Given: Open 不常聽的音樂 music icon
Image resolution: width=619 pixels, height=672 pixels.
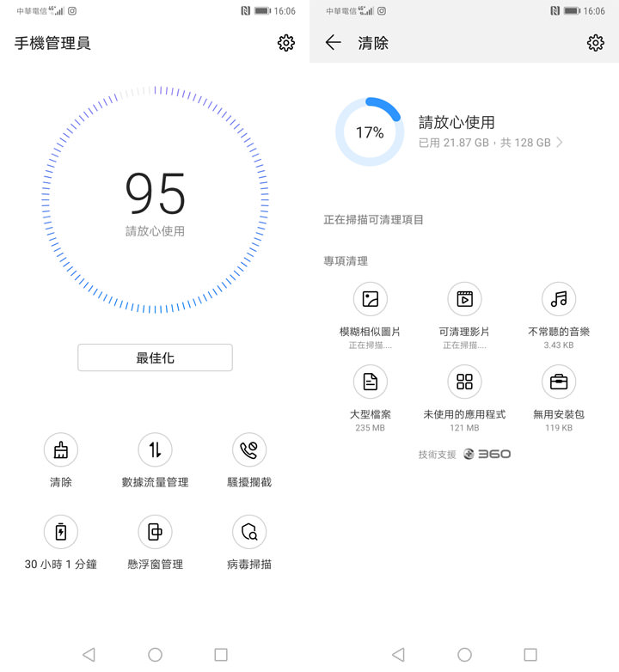Looking at the screenshot, I should point(559,299).
